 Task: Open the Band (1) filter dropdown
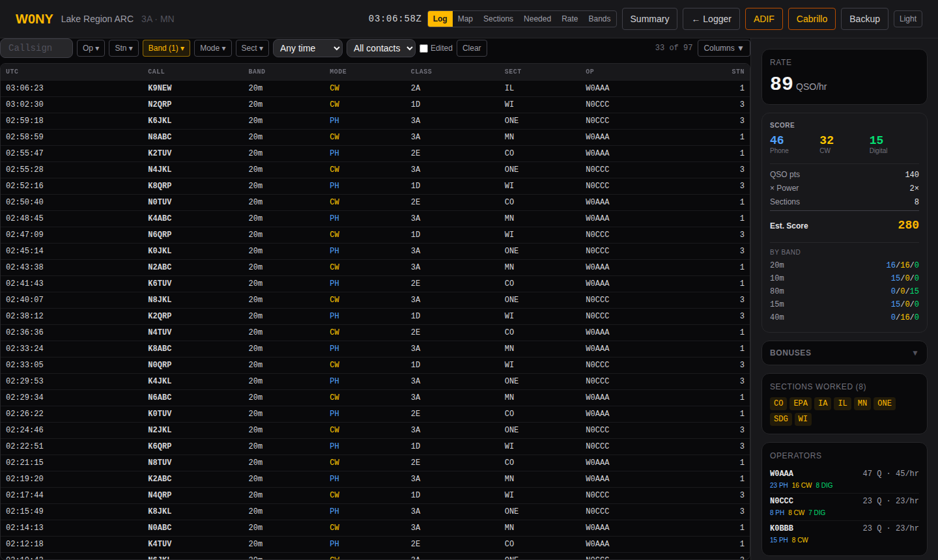[166, 48]
